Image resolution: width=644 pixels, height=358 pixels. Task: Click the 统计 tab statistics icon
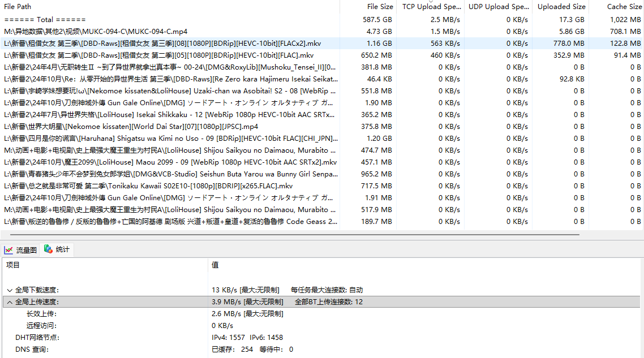[48, 249]
